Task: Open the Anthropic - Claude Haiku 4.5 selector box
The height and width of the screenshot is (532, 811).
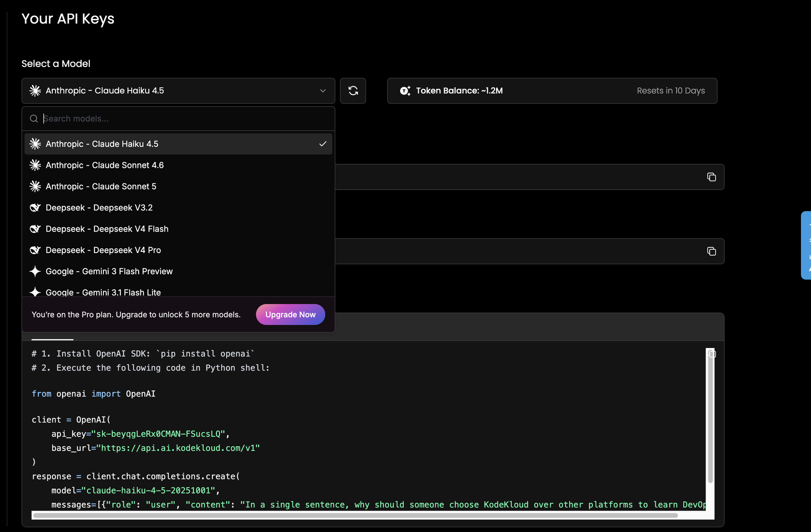Action: pyautogui.click(x=178, y=91)
